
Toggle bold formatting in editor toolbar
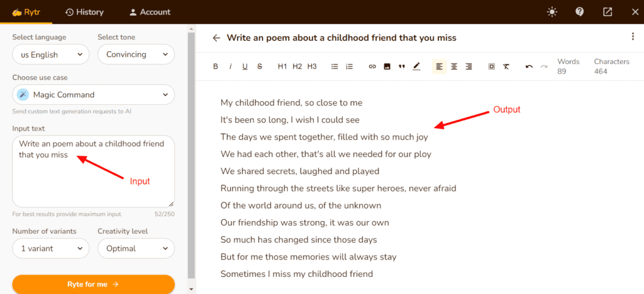point(216,67)
